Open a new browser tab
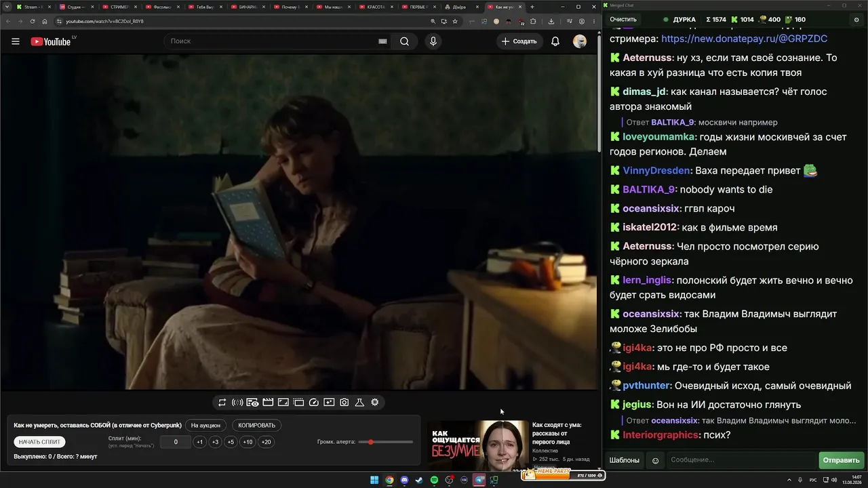 pyautogui.click(x=532, y=7)
